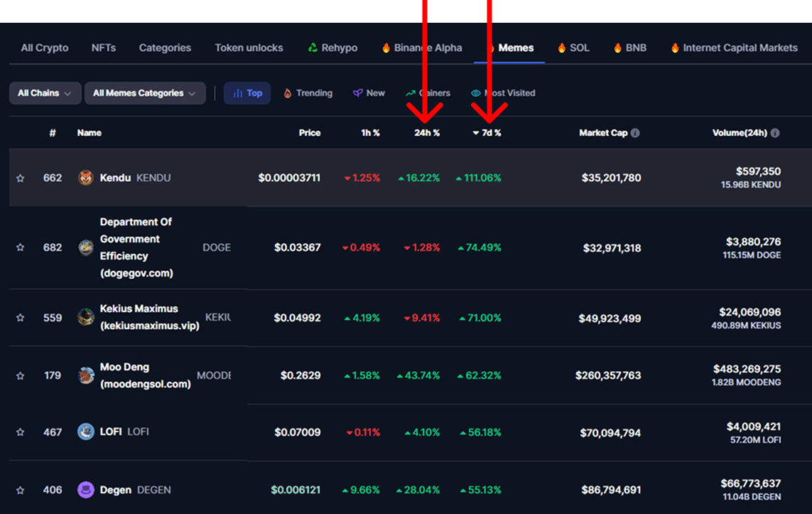This screenshot has width=812, height=514.
Task: Sort by Volume(24h) column header
Action: [740, 133]
